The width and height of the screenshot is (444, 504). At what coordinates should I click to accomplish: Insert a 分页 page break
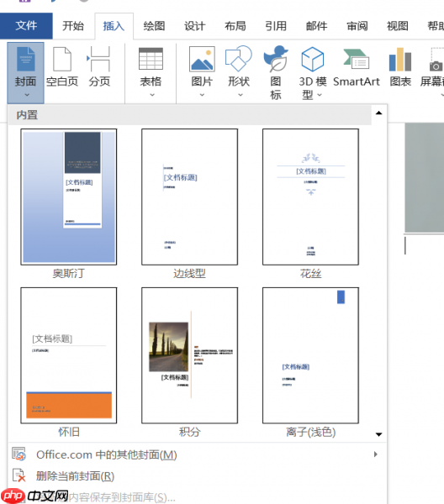click(x=99, y=67)
